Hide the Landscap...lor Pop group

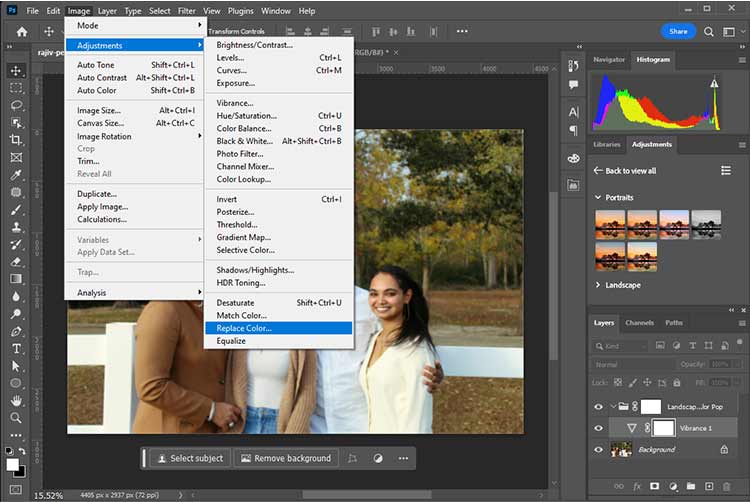coord(598,407)
